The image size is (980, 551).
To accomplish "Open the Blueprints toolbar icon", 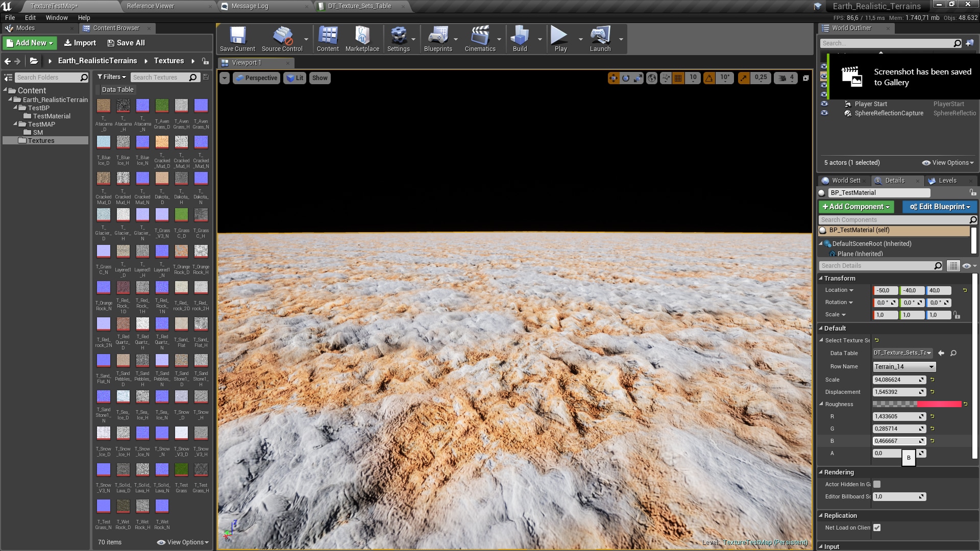I will (439, 36).
